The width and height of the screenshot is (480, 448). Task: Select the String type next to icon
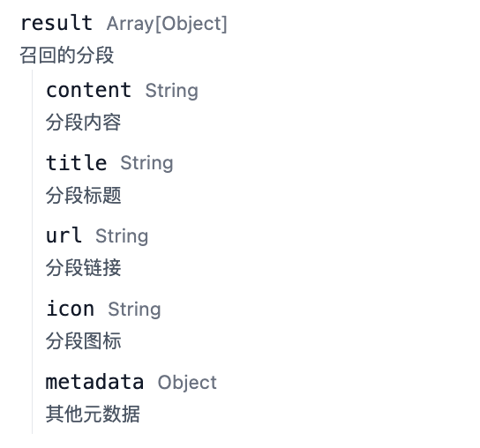pyautogui.click(x=134, y=310)
